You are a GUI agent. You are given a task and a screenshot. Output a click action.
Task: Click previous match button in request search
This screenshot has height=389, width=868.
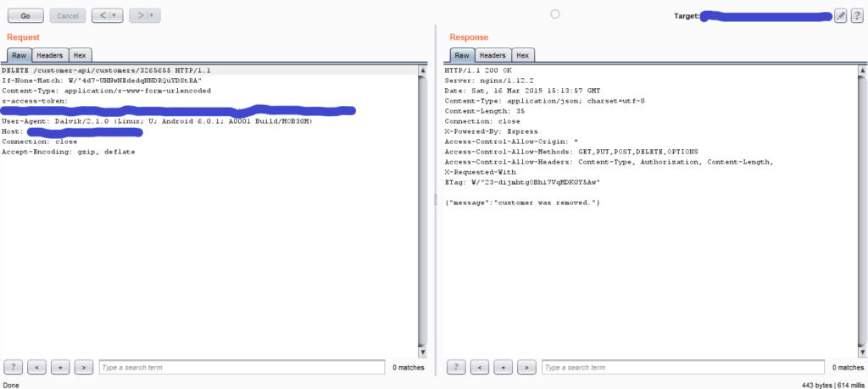click(x=36, y=367)
